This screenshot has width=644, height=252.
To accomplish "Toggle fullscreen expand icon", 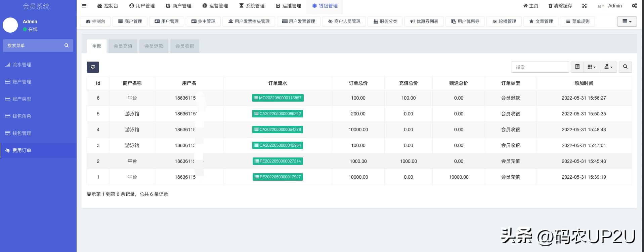I will point(585,6).
